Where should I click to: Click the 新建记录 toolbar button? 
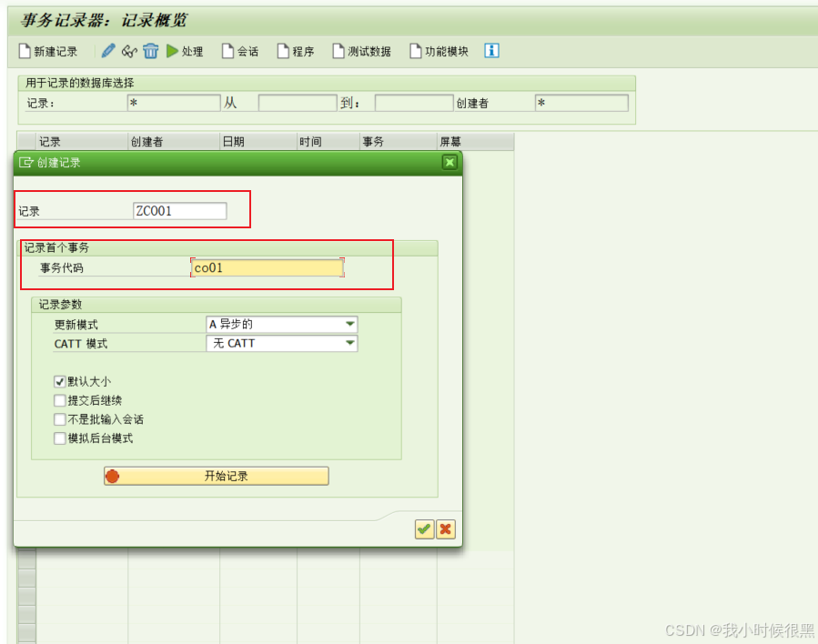48,51
